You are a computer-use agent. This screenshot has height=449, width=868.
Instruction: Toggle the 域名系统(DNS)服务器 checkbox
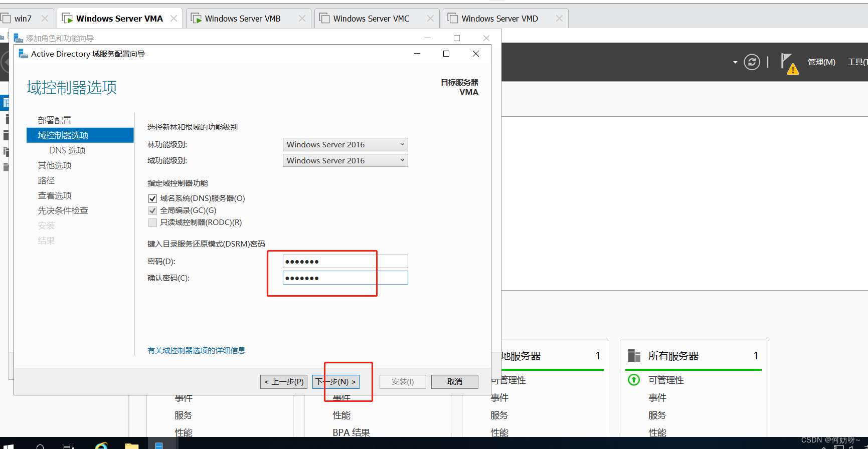[152, 198]
